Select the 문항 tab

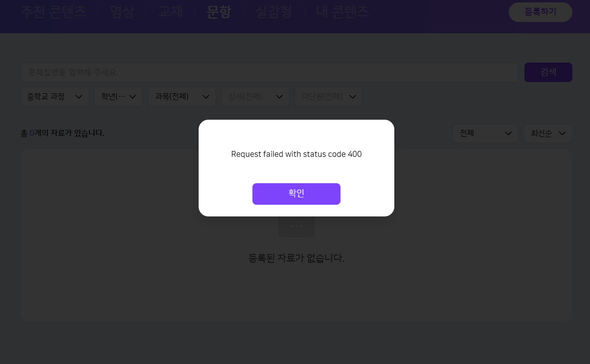pyautogui.click(x=219, y=12)
